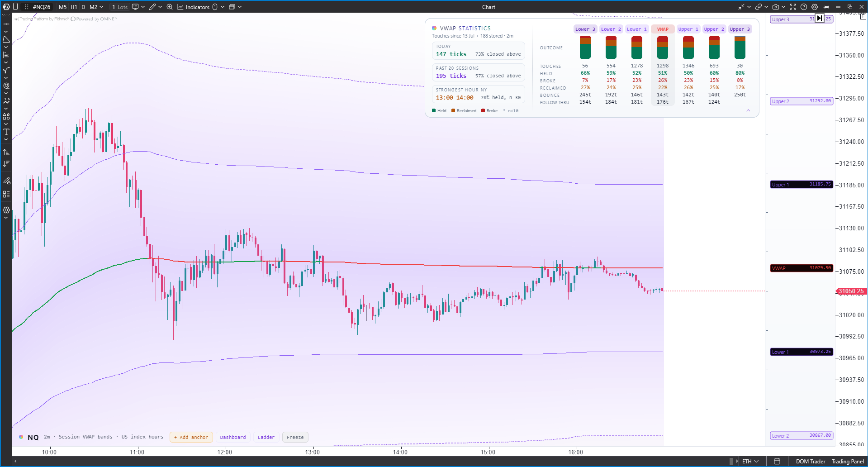This screenshot has height=467, width=868.
Task: Open the ETH session dropdown
Action: (x=750, y=462)
